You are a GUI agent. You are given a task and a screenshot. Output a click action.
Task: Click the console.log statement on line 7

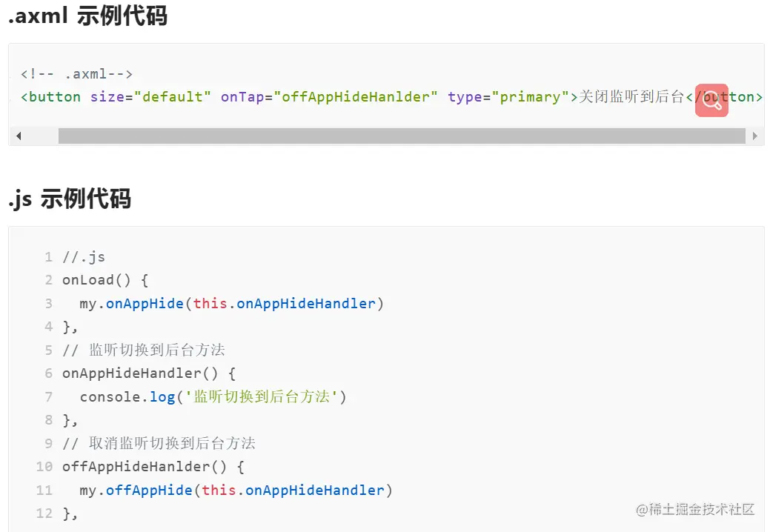(x=213, y=396)
